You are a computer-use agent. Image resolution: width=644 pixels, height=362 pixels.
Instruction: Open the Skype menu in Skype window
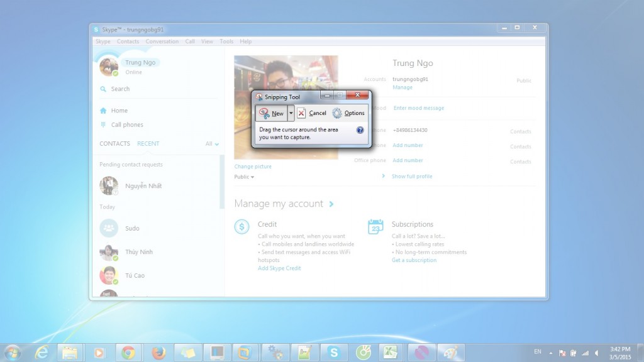pyautogui.click(x=103, y=41)
